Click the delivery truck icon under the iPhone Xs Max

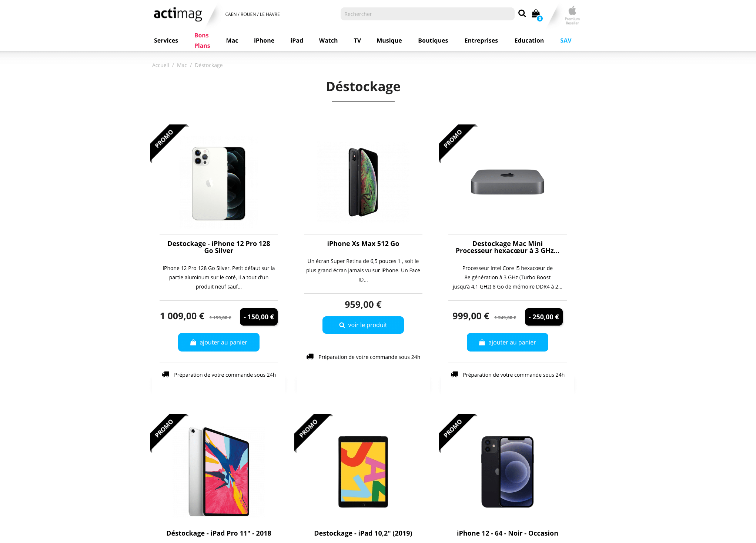(x=310, y=357)
